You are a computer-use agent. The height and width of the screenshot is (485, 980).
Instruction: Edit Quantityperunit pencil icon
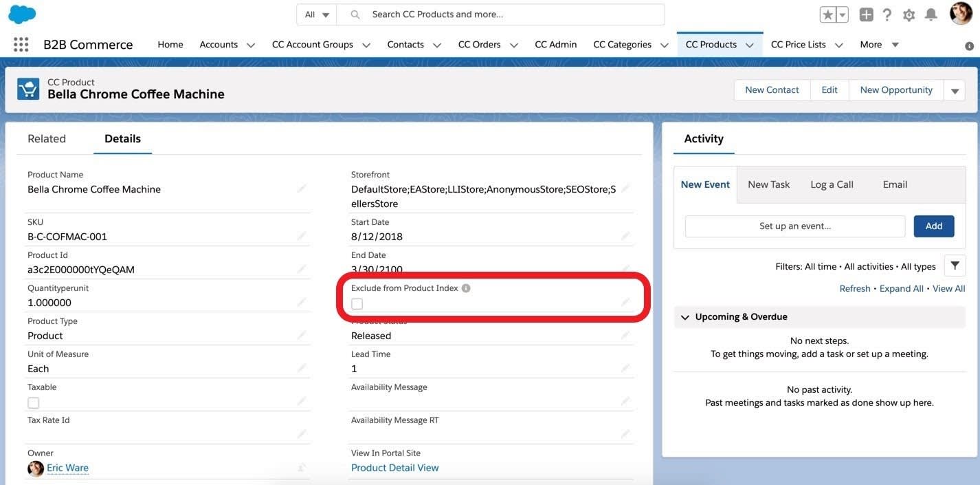coord(302,302)
